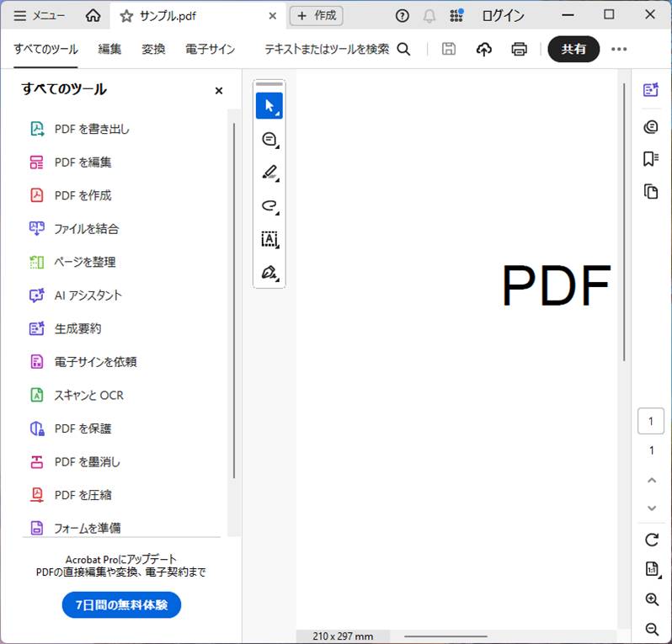Open the hamburger メニュー button
Viewport: 672px width, 644px height.
[x=39, y=16]
